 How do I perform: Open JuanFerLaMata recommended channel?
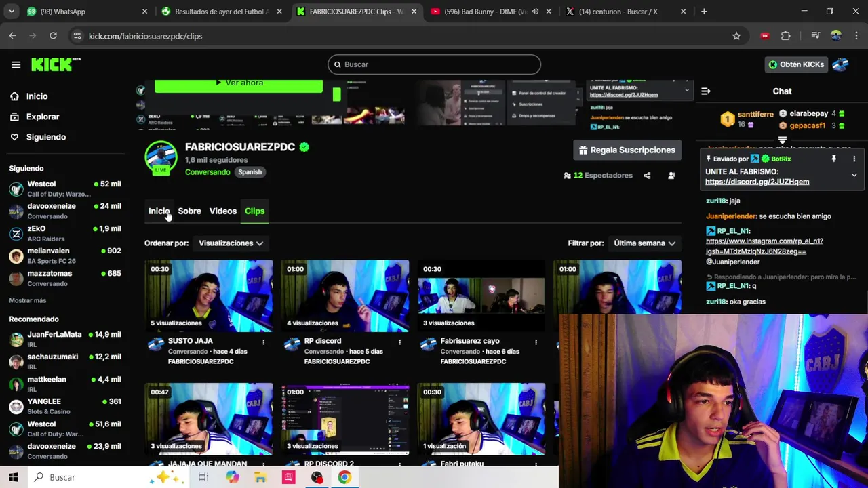(x=65, y=339)
